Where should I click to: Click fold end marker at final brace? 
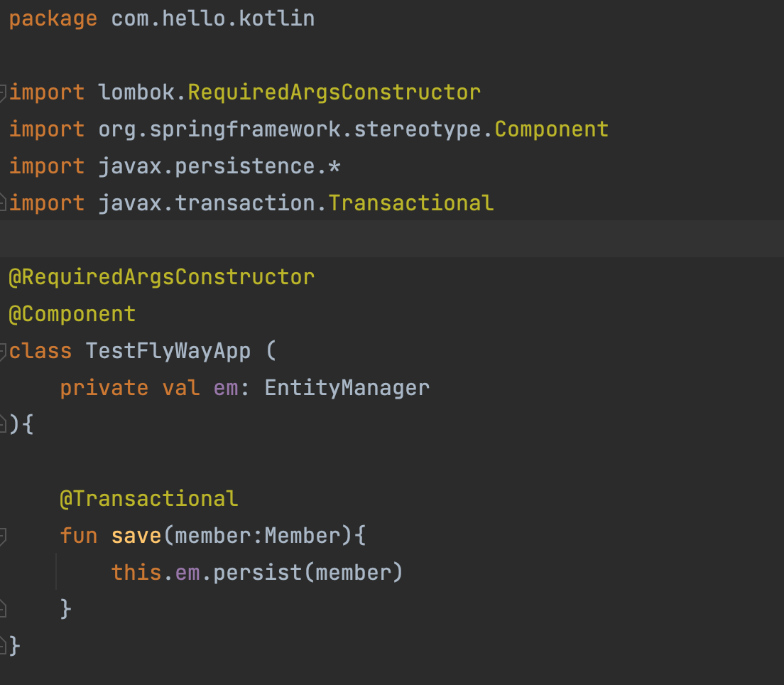pyautogui.click(x=3, y=646)
